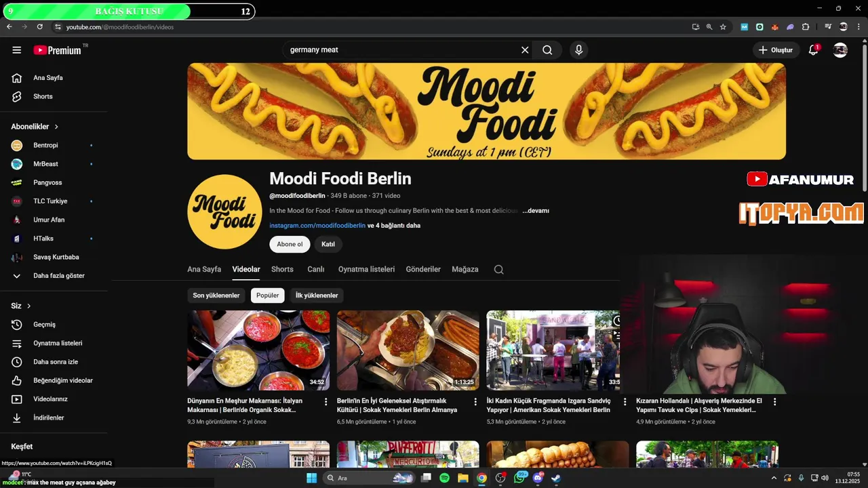Open more options for 'Kızaran Hollandalı' video
The image size is (868, 488).
[774, 402]
